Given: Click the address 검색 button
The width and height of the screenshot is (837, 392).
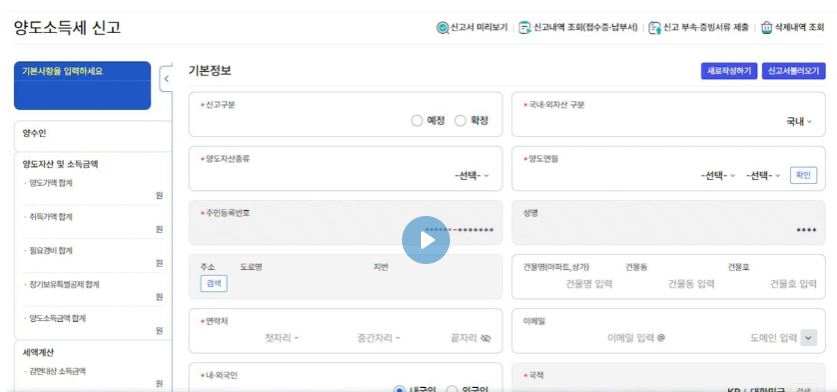Looking at the screenshot, I should 214,284.
